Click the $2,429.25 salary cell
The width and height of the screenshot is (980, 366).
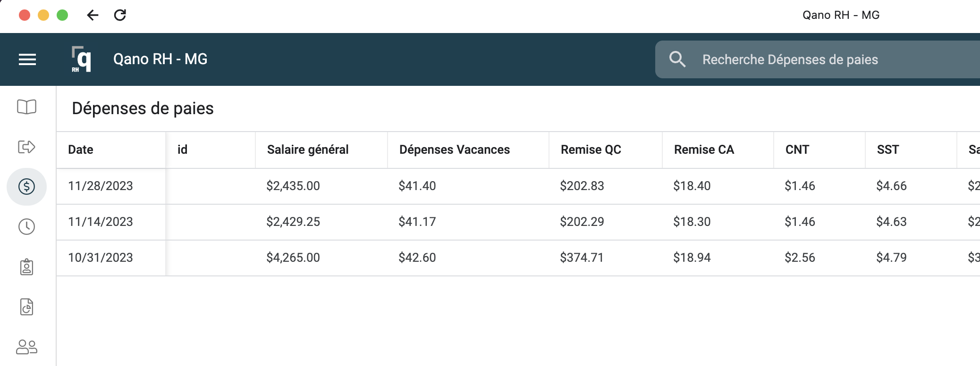coord(293,222)
